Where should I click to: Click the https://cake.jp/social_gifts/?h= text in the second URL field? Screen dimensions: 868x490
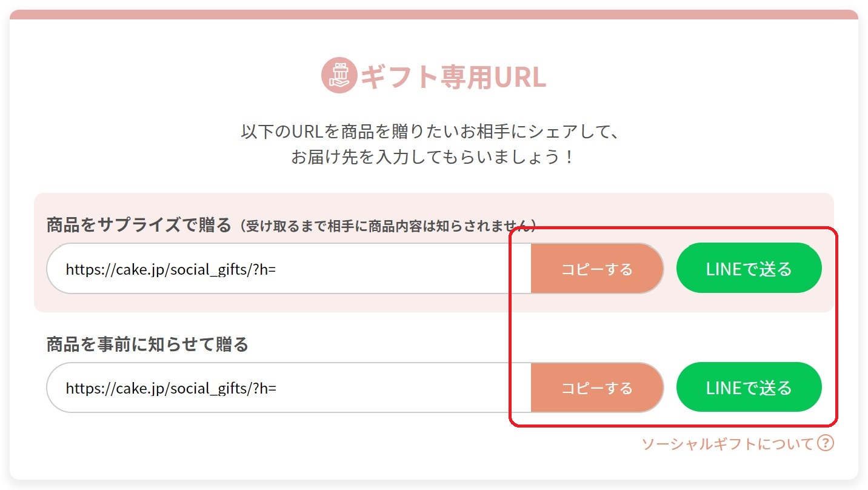point(171,388)
